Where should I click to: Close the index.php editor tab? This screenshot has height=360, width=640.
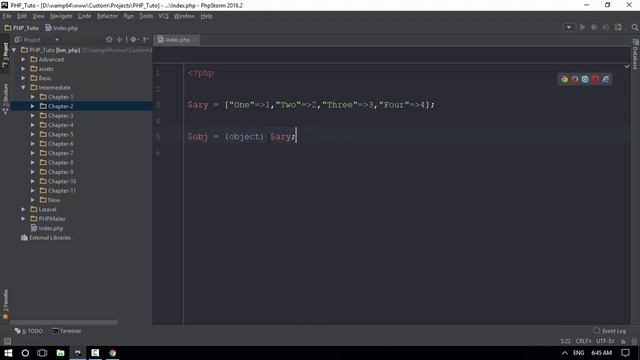[195, 40]
